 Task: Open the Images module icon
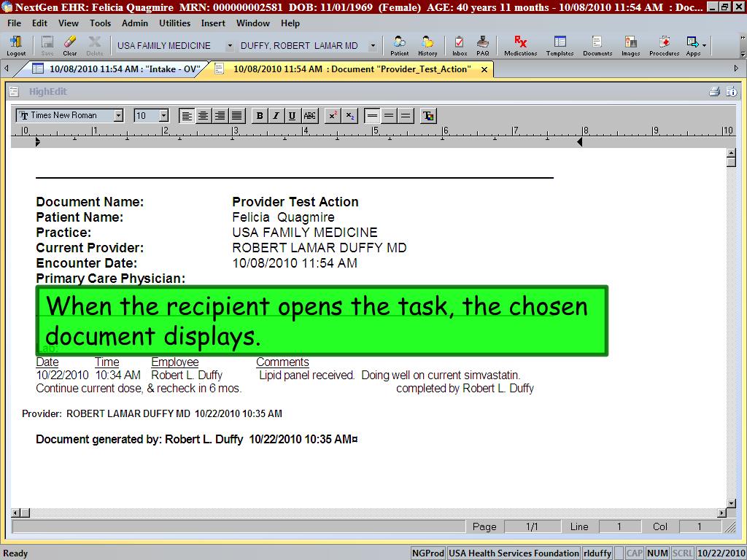point(630,46)
